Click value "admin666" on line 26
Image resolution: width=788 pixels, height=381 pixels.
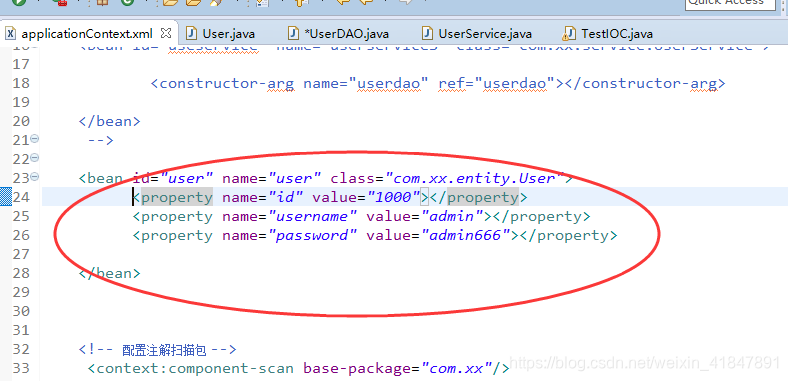(x=466, y=235)
